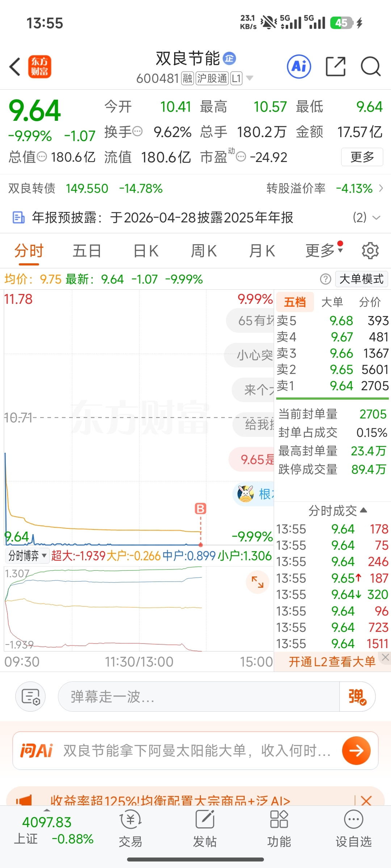The image size is (391, 868).
Task: Select the 分时 chart tab
Action: [x=29, y=251]
